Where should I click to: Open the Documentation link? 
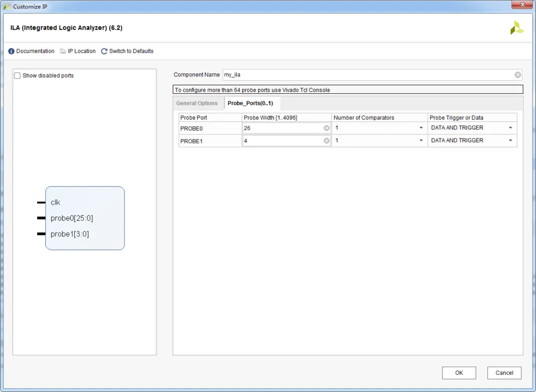click(35, 51)
